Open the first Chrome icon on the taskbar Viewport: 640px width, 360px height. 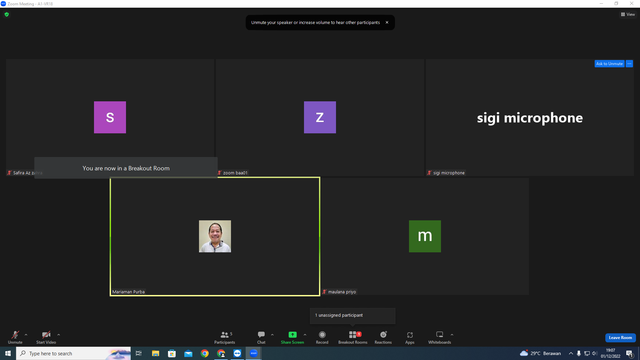point(204,353)
